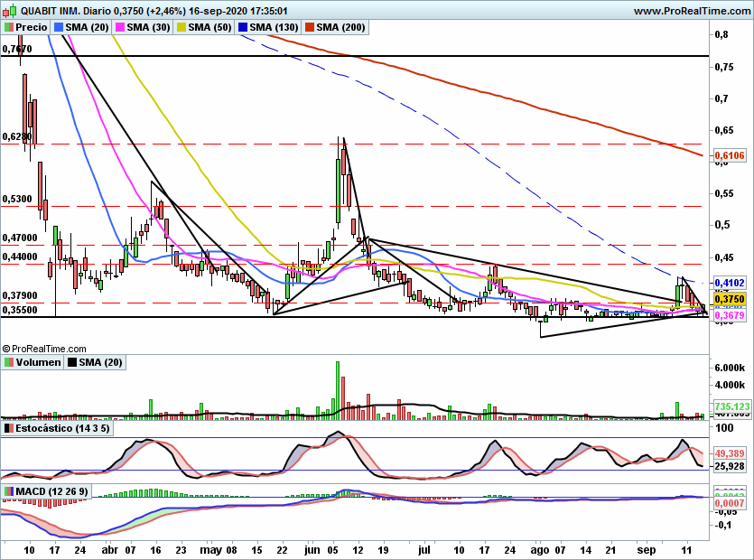Click the 0,47000 level label
Image resolution: width=754 pixels, height=560 pixels.
pyautogui.click(x=20, y=238)
